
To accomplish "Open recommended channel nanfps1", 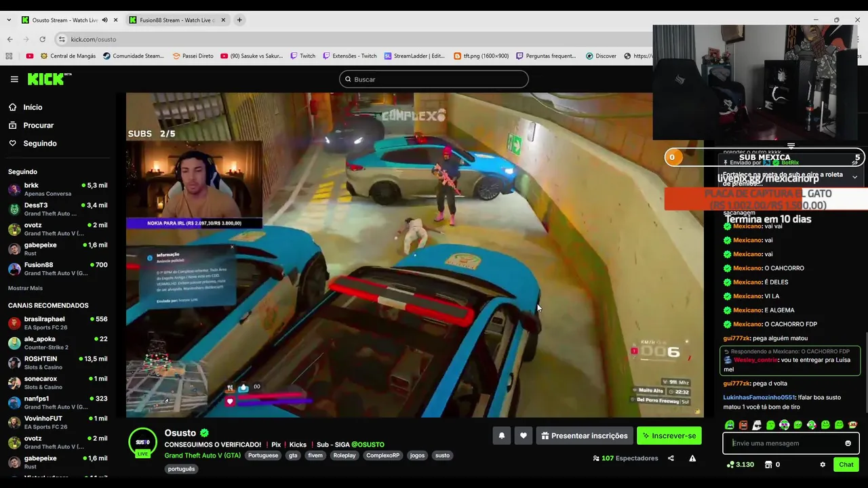I will (x=58, y=403).
